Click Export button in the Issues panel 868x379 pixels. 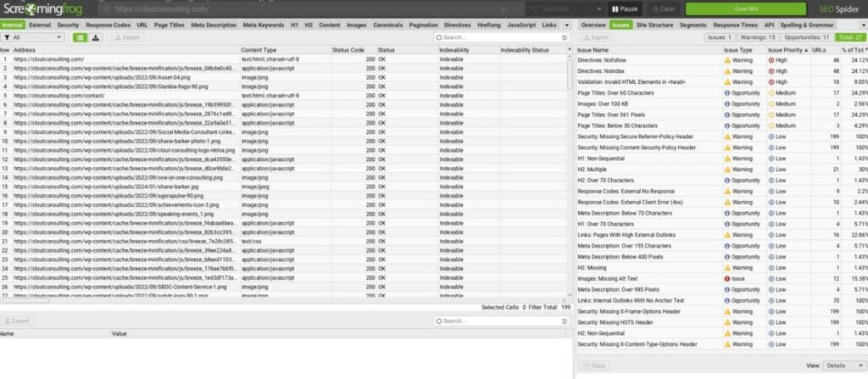[x=596, y=37]
